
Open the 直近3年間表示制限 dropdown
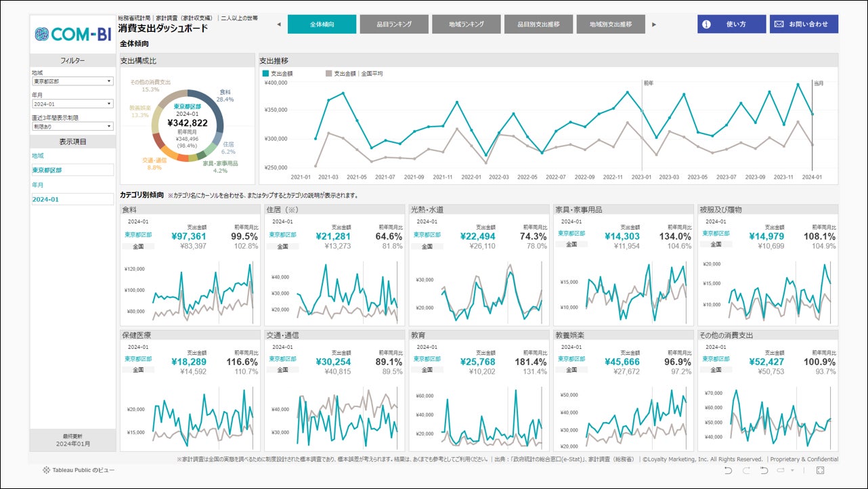pyautogui.click(x=72, y=126)
